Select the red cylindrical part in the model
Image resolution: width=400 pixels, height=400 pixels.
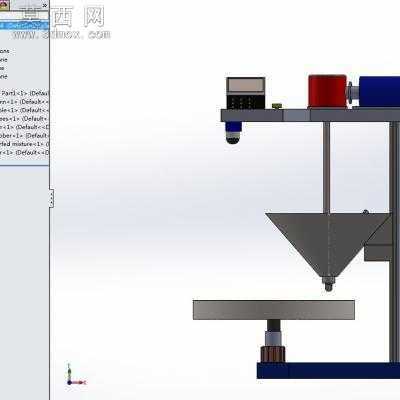327,91
